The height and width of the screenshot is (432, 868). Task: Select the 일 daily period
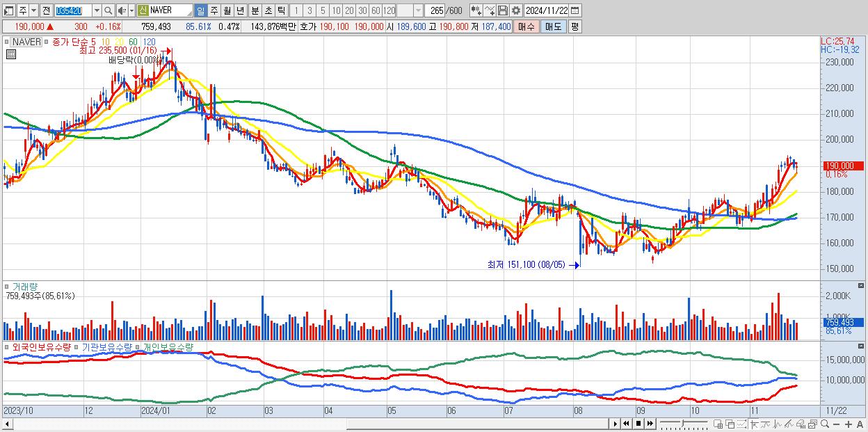tap(200, 10)
